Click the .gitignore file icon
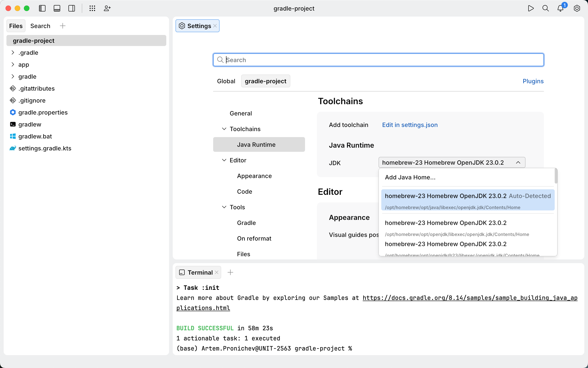This screenshot has width=588, height=368. (x=13, y=100)
